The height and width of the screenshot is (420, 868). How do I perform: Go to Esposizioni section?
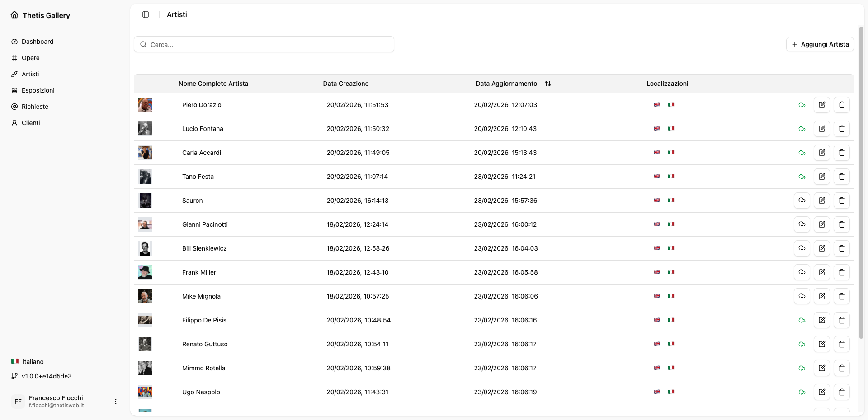coord(38,90)
